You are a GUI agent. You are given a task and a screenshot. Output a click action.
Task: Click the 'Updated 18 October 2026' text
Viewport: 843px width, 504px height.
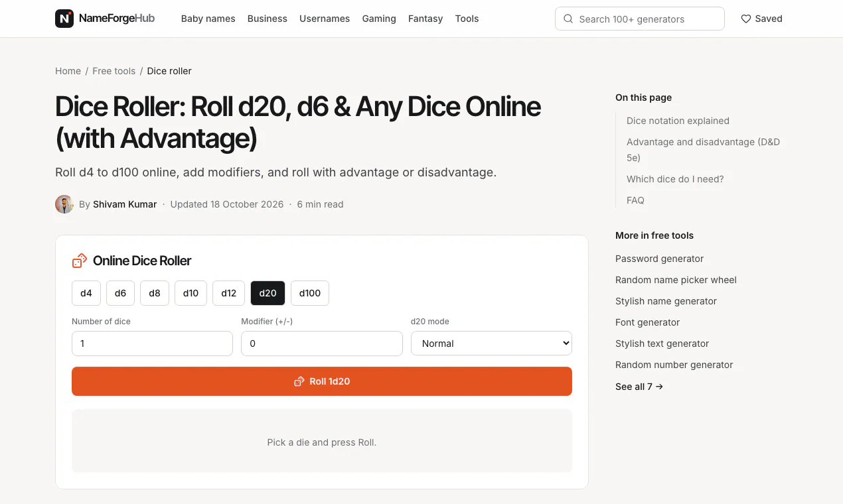227,204
